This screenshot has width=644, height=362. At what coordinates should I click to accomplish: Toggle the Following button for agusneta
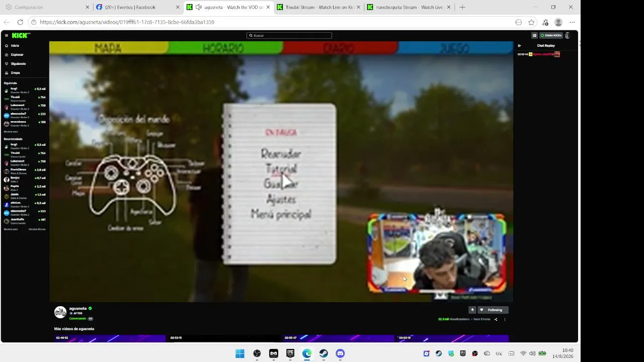[493, 310]
